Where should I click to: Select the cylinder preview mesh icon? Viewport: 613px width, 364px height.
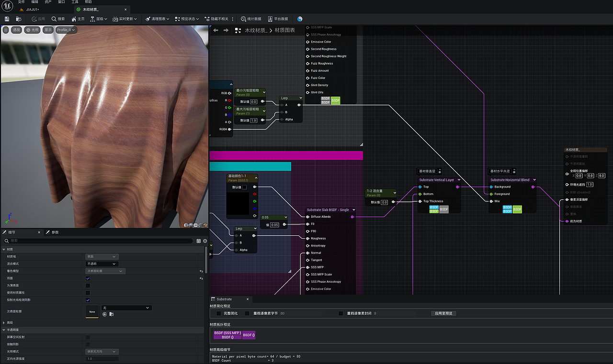(x=186, y=225)
